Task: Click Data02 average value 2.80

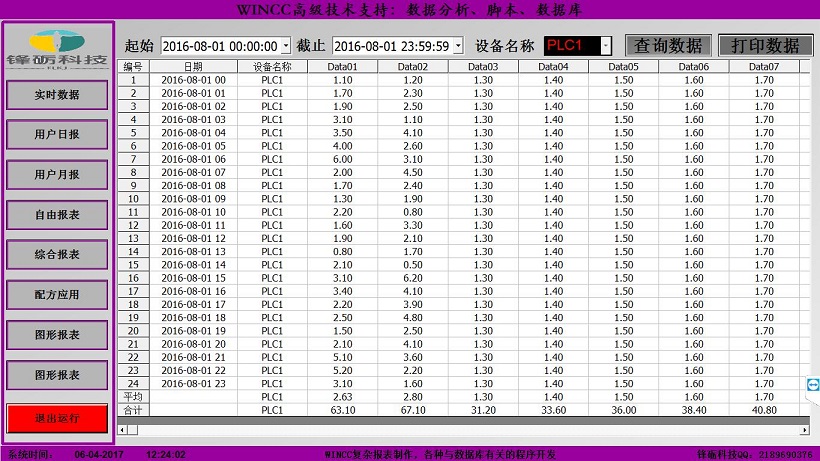Action: 413,397
